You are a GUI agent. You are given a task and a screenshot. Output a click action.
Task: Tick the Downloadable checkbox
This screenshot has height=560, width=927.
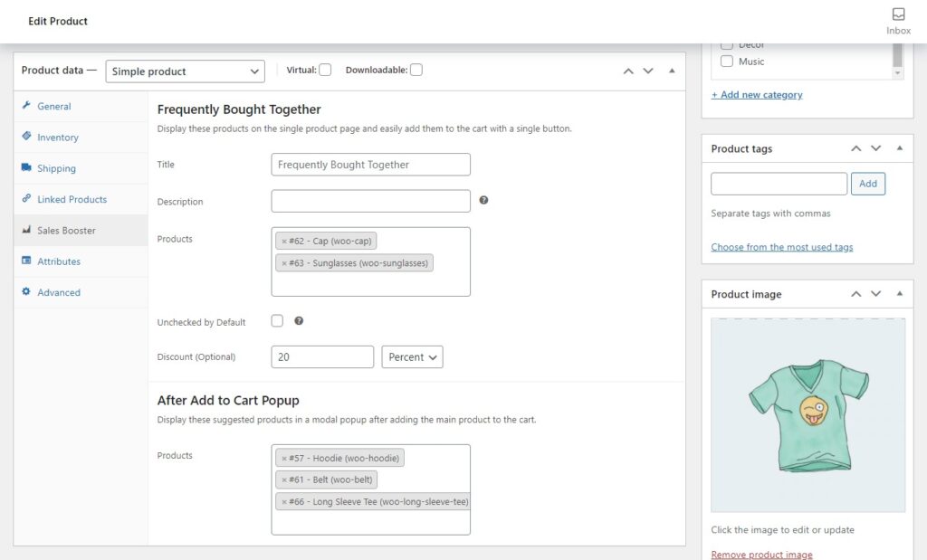point(416,71)
